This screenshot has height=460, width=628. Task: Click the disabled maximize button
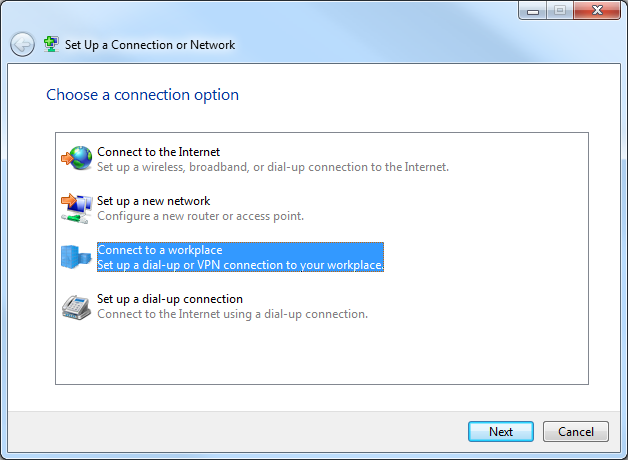pos(560,10)
